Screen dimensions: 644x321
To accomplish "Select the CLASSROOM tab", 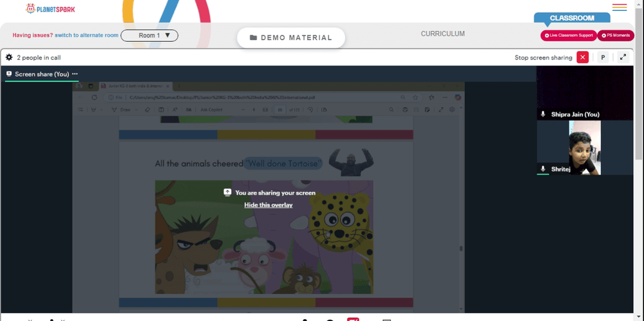I will [572, 18].
